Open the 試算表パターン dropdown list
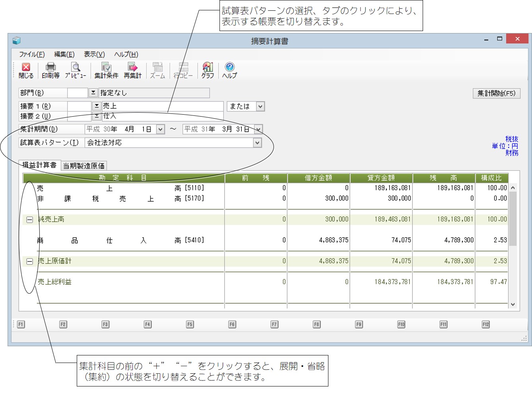The image size is (532, 398). click(x=257, y=142)
